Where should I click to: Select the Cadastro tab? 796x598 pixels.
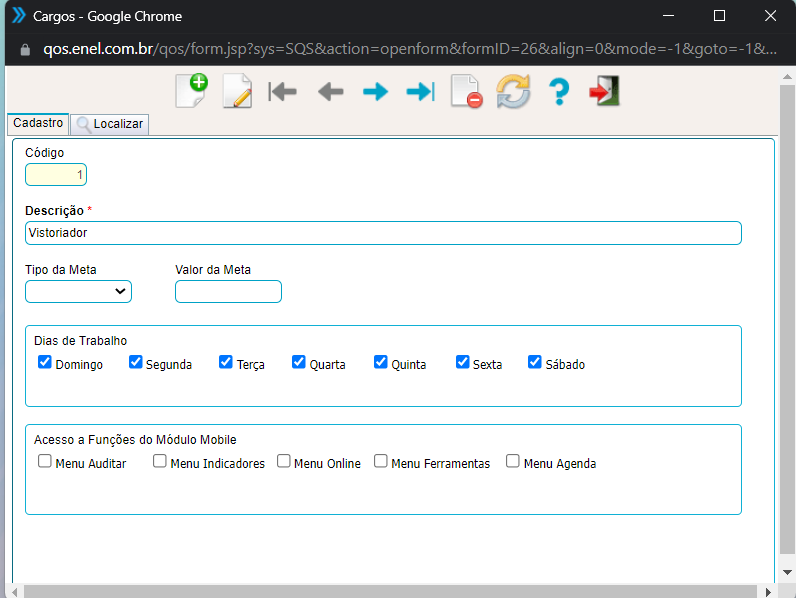tap(38, 123)
